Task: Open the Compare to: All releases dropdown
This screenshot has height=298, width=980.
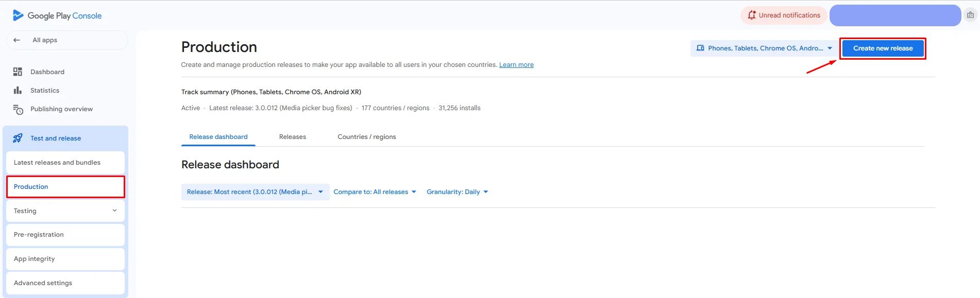Action: pyautogui.click(x=375, y=192)
